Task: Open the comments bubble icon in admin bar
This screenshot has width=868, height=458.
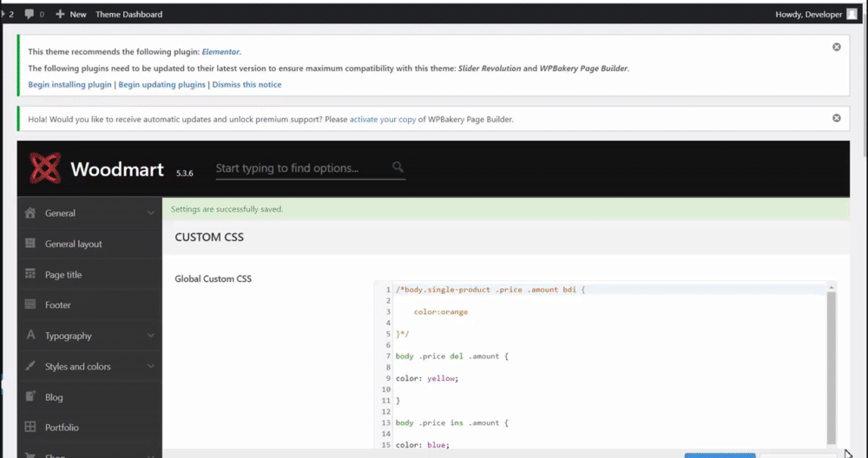Action: (30, 15)
